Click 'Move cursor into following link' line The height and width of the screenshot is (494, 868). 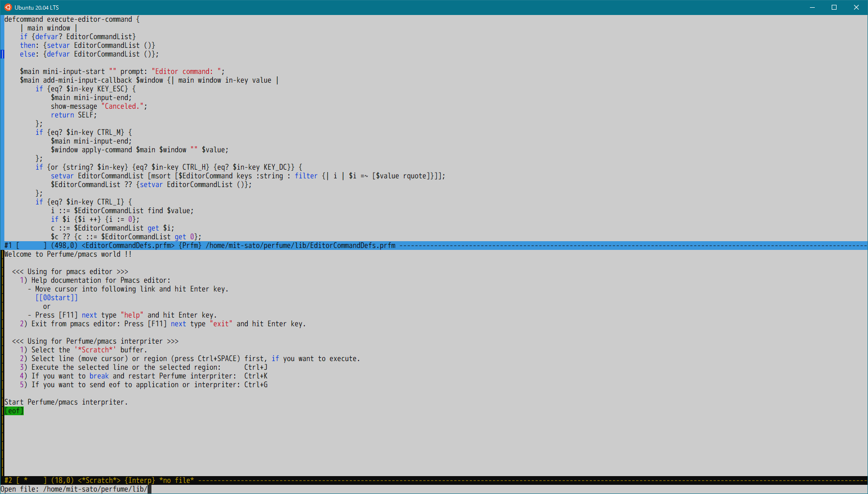128,289
